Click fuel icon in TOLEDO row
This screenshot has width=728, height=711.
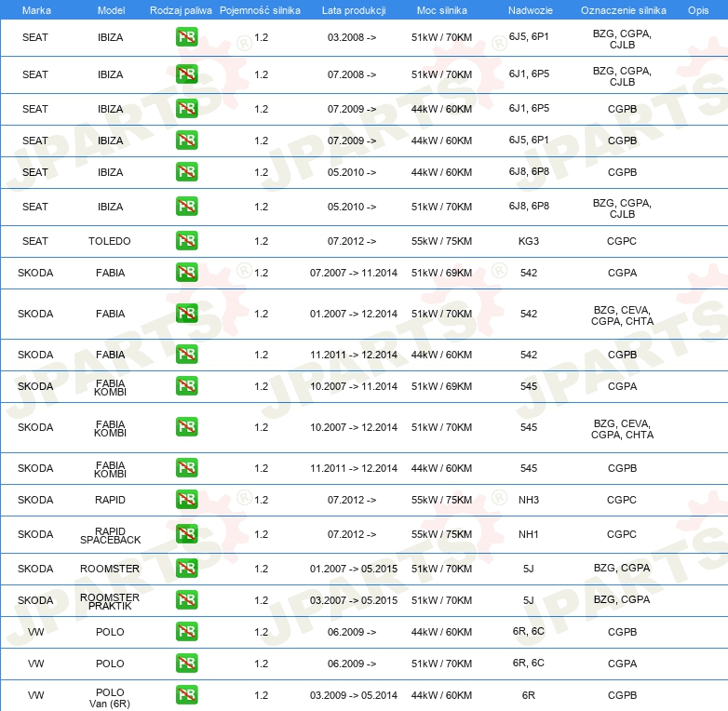click(x=186, y=241)
